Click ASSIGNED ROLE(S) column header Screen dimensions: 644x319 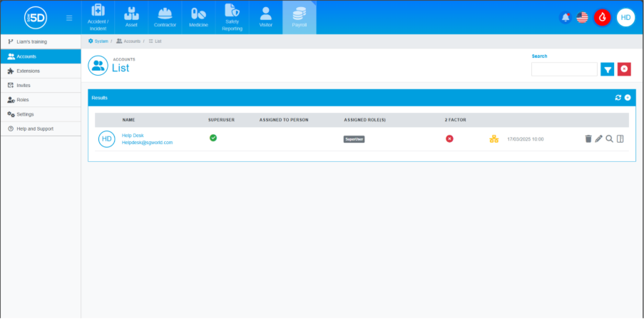click(365, 120)
